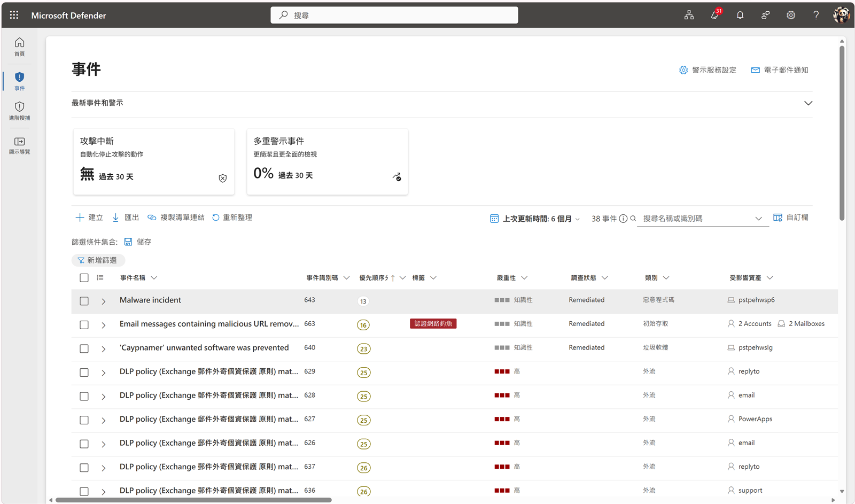Click the 多重警示事件 card
Screen dimensions: 855x504
pos(328,161)
